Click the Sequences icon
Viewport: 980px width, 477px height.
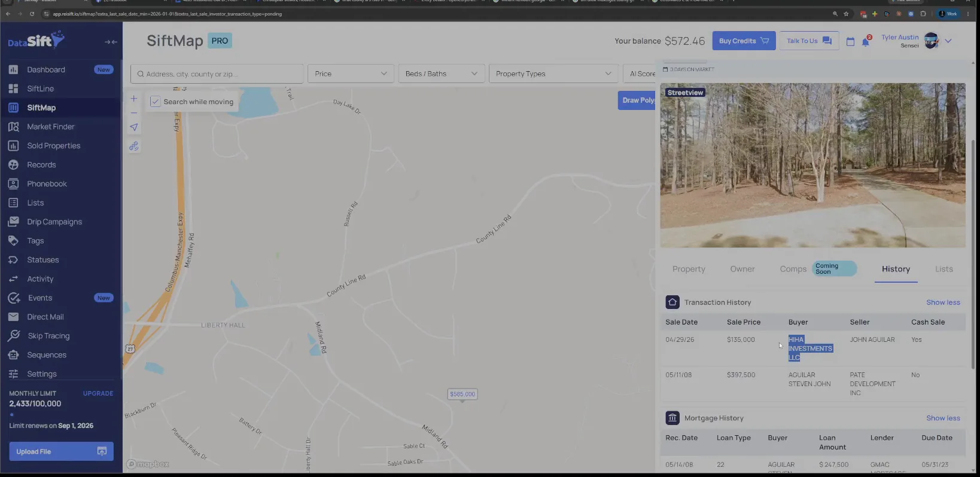(13, 355)
